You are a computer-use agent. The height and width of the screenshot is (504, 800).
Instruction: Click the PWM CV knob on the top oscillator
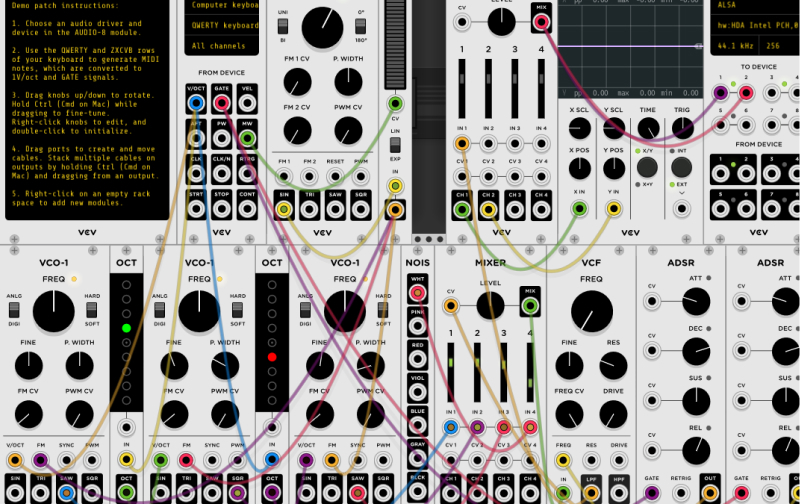click(348, 130)
